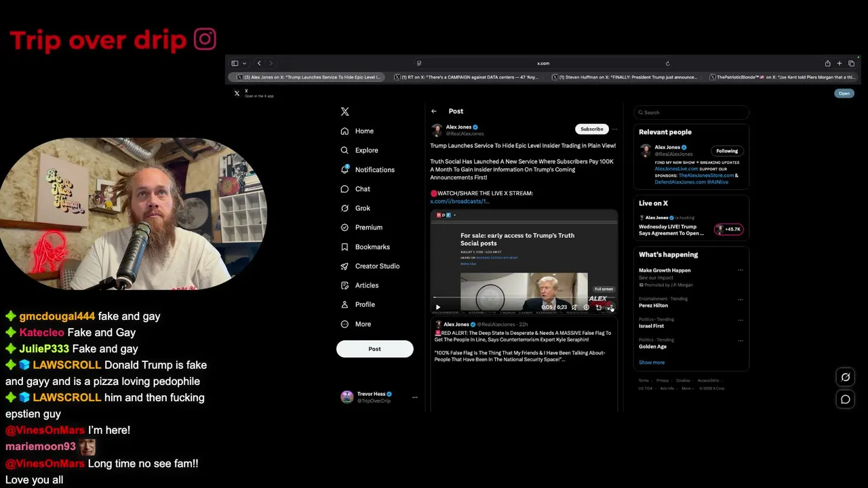Image resolution: width=868 pixels, height=488 pixels.
Task: Switch to the RT on X tab
Action: (x=465, y=77)
